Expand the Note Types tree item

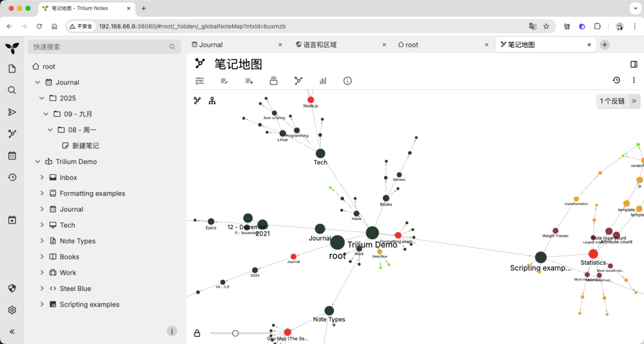42,241
